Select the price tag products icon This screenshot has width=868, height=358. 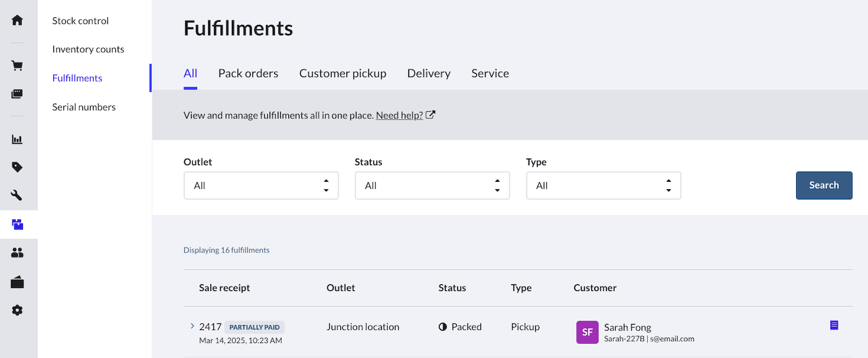pos(17,168)
